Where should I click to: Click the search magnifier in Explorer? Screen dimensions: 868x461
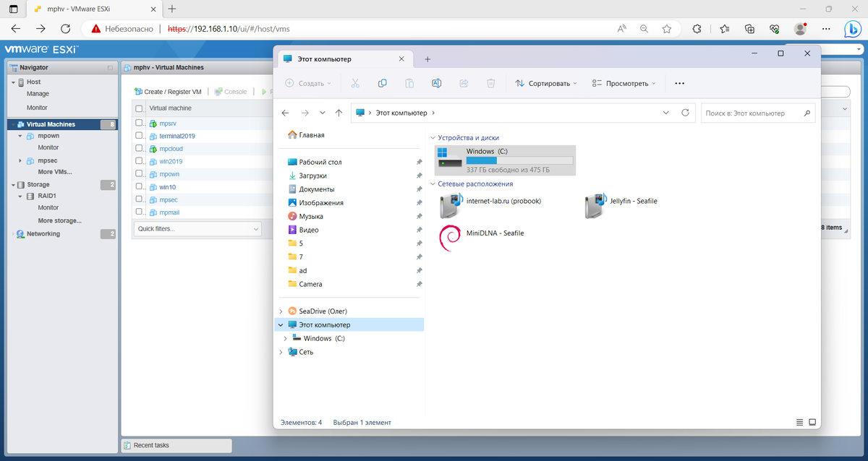point(807,113)
